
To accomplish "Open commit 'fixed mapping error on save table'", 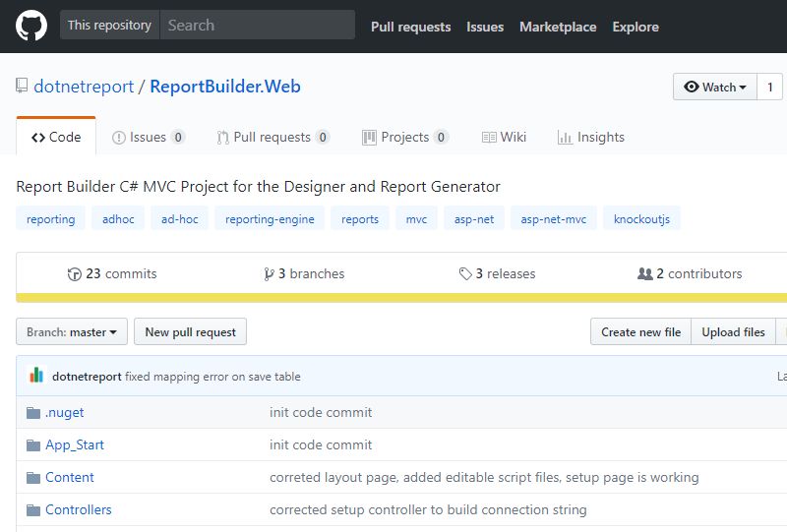I will 212,377.
